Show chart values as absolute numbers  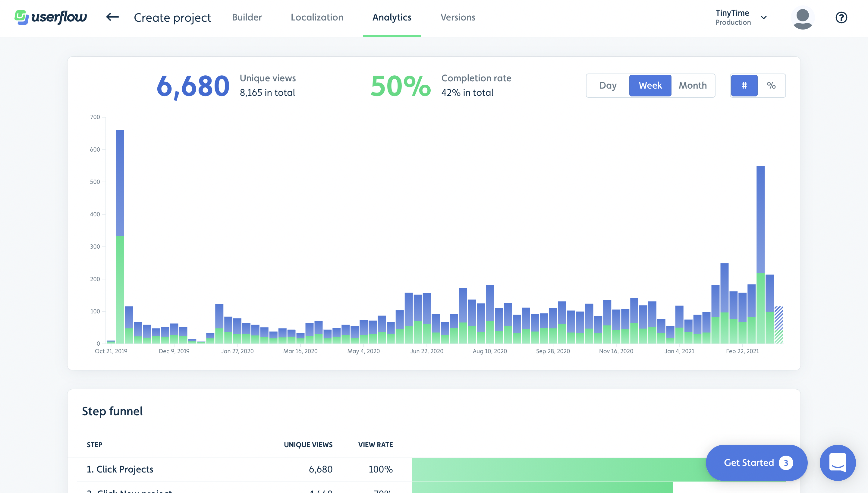pyautogui.click(x=744, y=85)
